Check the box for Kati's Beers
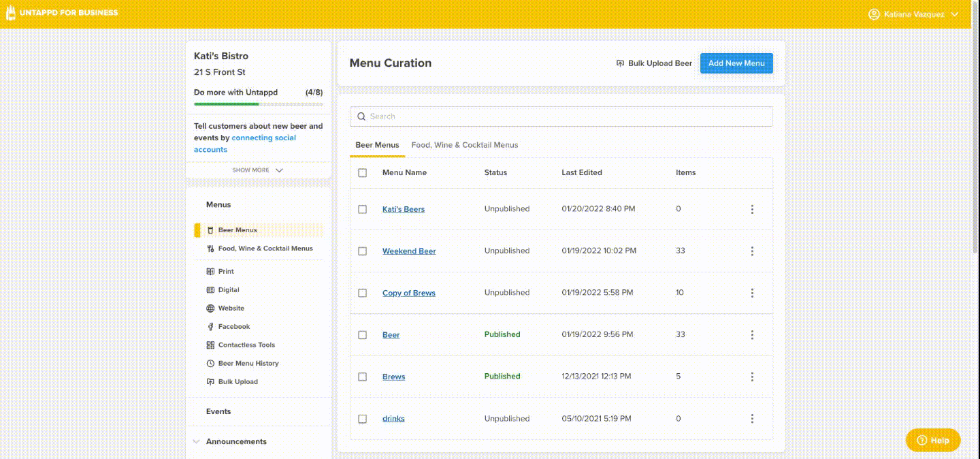The height and width of the screenshot is (459, 980). pos(362,209)
